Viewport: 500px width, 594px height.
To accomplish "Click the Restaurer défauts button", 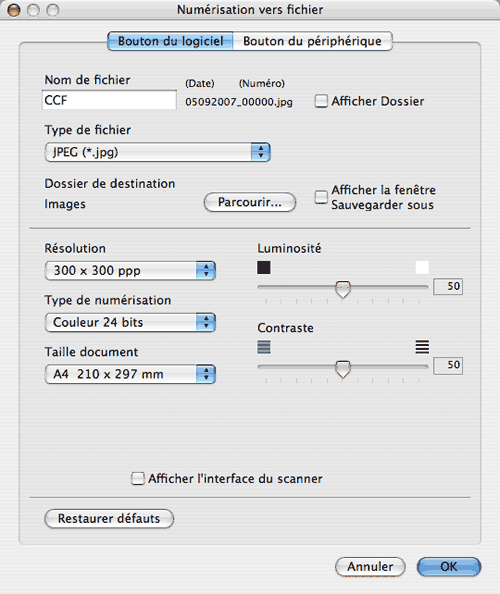I will 109,519.
